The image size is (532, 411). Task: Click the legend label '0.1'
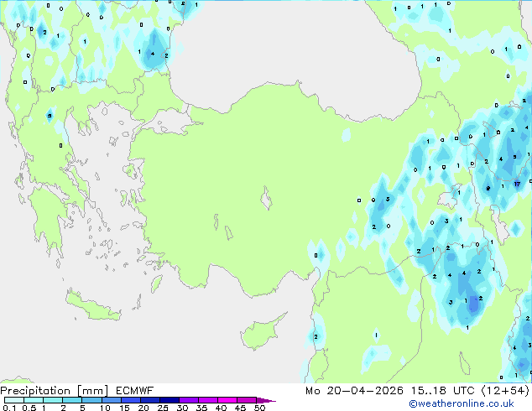coord(9,408)
